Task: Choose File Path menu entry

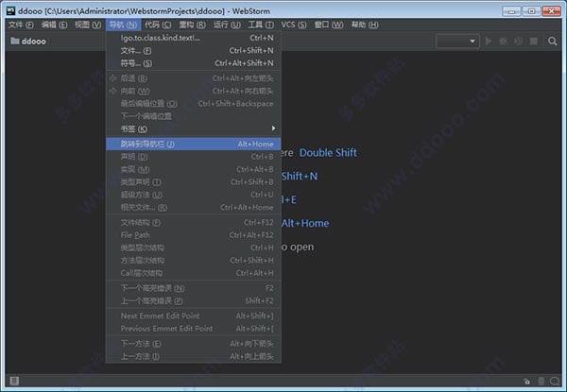Action: point(194,235)
